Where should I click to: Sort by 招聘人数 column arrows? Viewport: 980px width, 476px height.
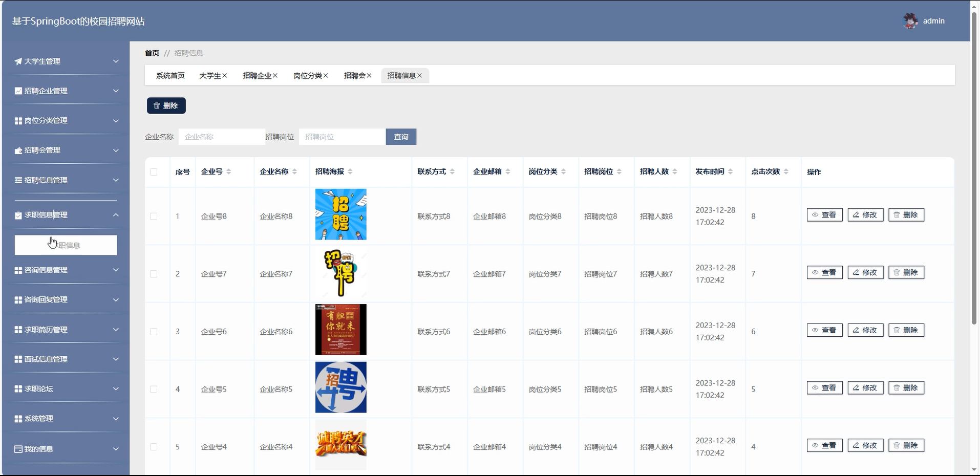[675, 172]
